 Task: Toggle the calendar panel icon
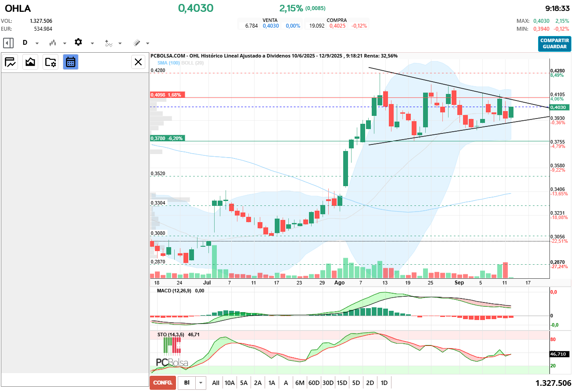tap(71, 62)
